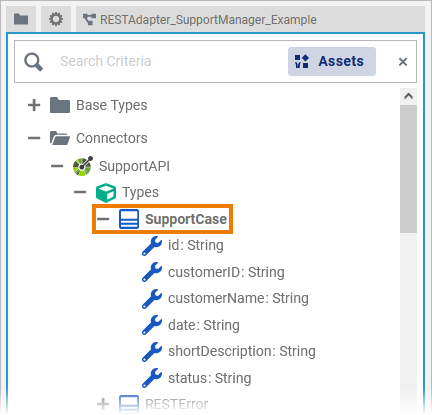Click the scrollbar up arrow
Screen dimensions: 432x415
[x=408, y=97]
